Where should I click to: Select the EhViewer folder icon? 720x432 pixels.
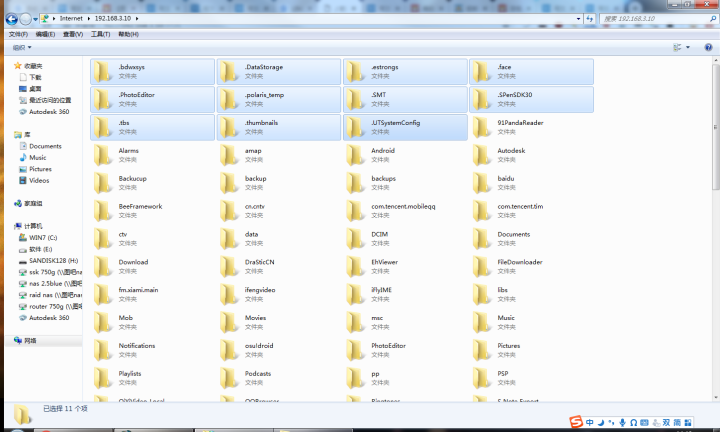click(355, 267)
